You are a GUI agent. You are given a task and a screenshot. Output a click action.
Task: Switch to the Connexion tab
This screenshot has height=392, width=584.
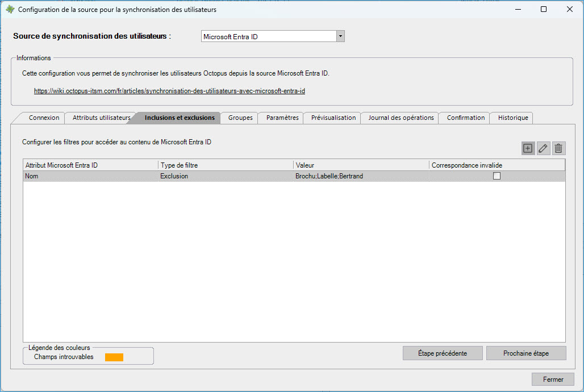pyautogui.click(x=44, y=118)
